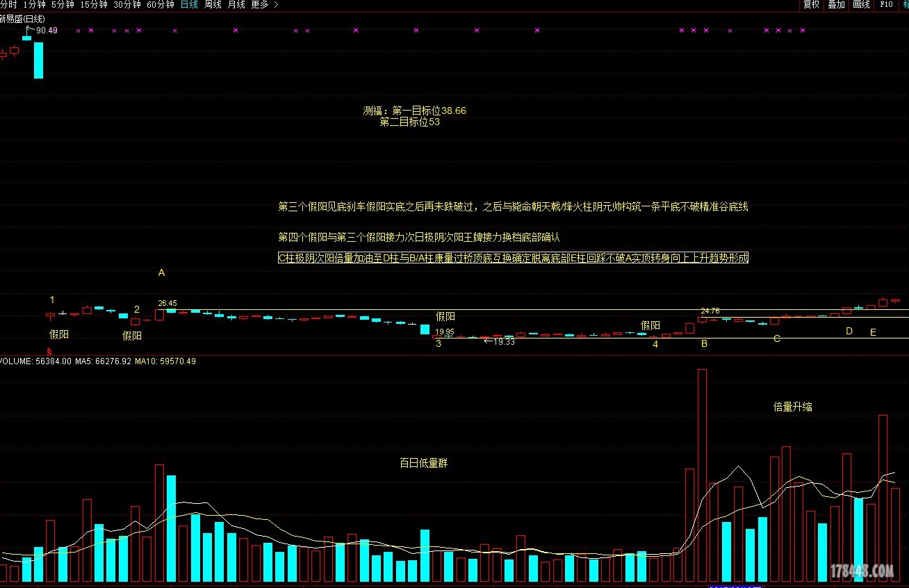Click the 假阳 label below marker 1
This screenshot has height=588, width=909.
(59, 334)
